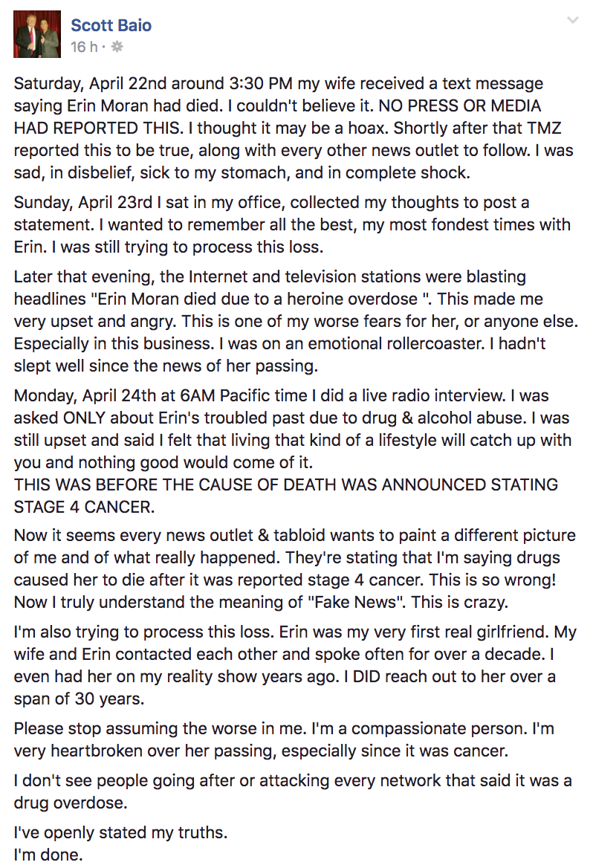
Task: Click the gear audience icon beside the timestamp
Action: (x=117, y=47)
